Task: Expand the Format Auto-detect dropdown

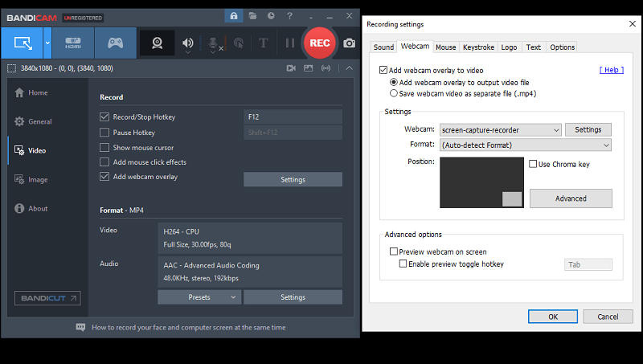Action: [x=526, y=145]
